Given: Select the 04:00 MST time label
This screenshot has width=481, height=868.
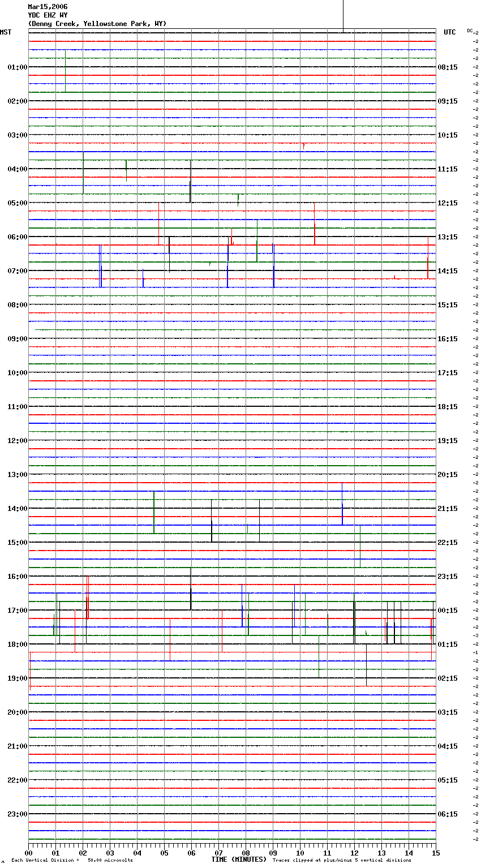Looking at the screenshot, I should point(18,169).
